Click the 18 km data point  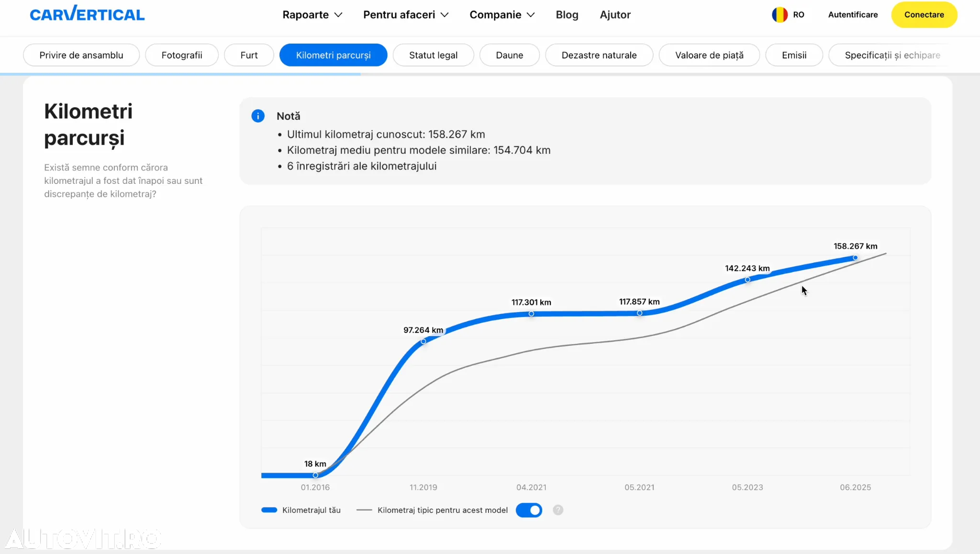click(315, 475)
